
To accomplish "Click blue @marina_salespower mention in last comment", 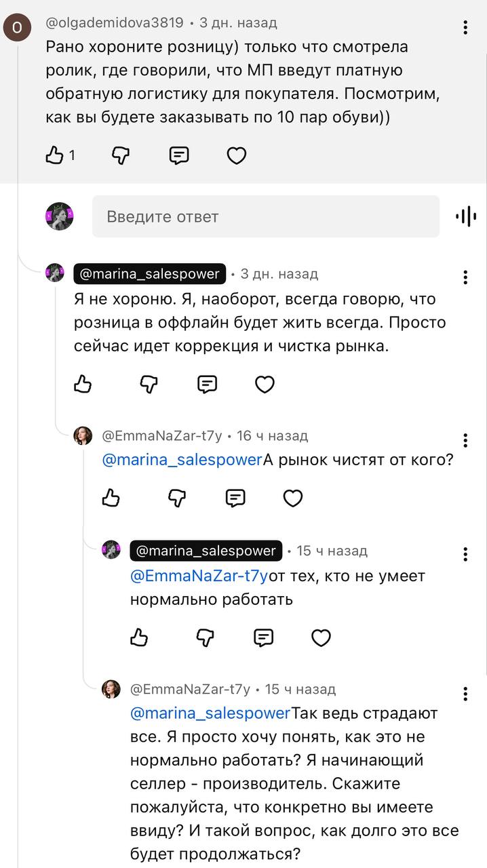I will point(210,713).
